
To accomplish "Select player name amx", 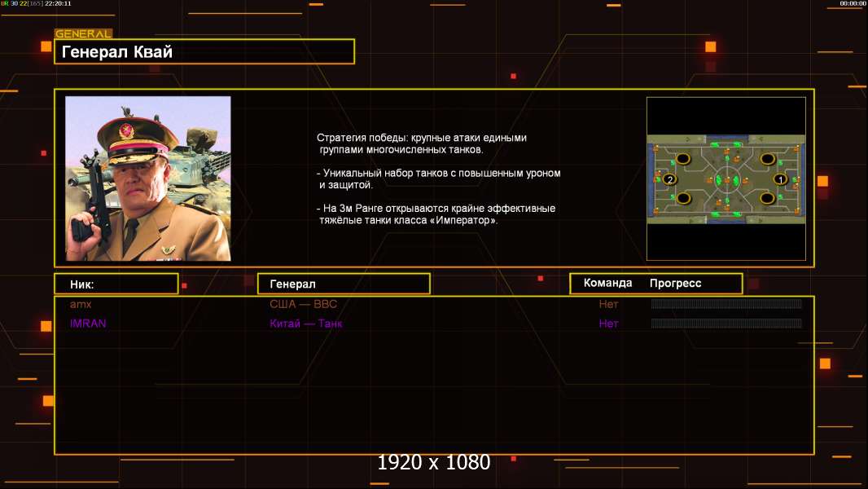I will (x=81, y=304).
